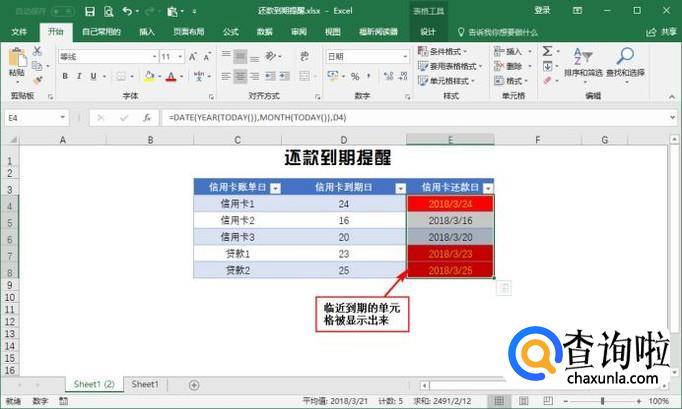Toggle middle vertical alignment
Screen dimensions: 682x409
[x=240, y=56]
